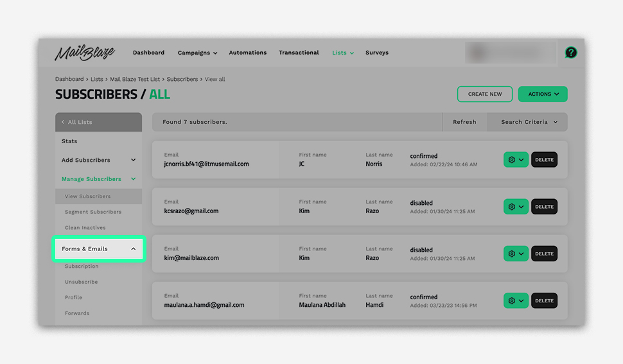Open the ACTIONS dropdown

(x=543, y=94)
